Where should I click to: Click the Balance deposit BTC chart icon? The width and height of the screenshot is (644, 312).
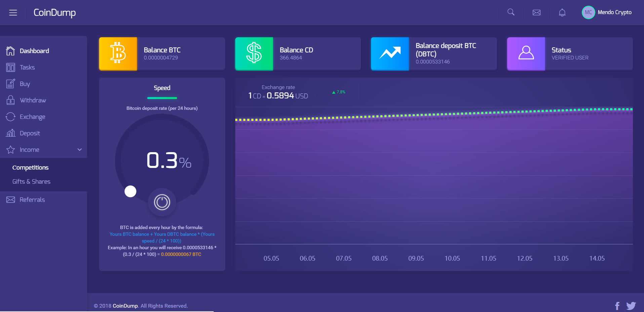click(390, 54)
